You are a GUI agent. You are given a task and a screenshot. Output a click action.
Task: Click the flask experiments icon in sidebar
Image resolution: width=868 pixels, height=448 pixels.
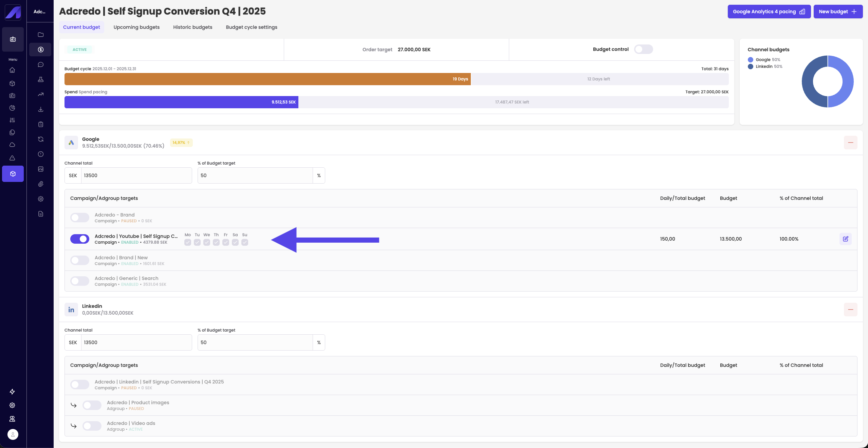coord(41,79)
